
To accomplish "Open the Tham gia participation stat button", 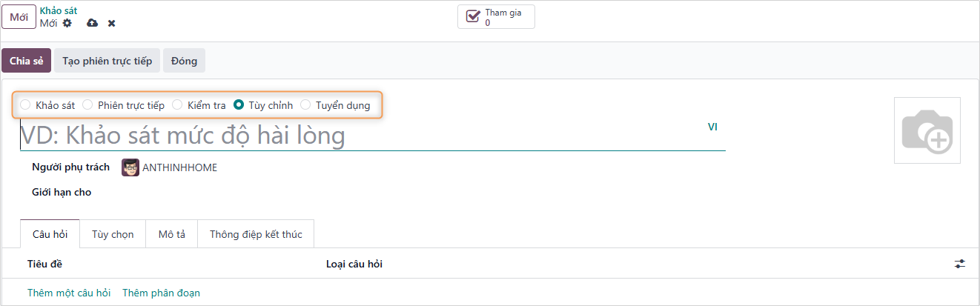I will click(x=495, y=17).
